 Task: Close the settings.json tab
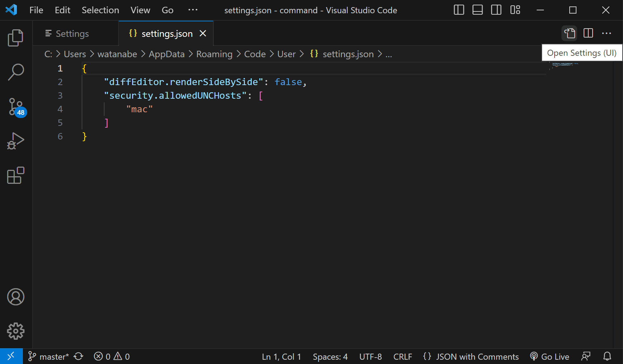[203, 33]
